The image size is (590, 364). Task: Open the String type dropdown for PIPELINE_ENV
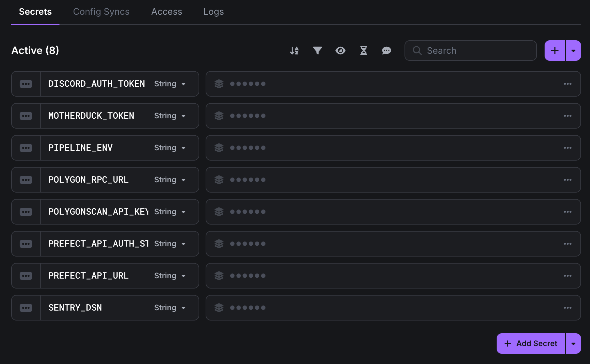(170, 148)
